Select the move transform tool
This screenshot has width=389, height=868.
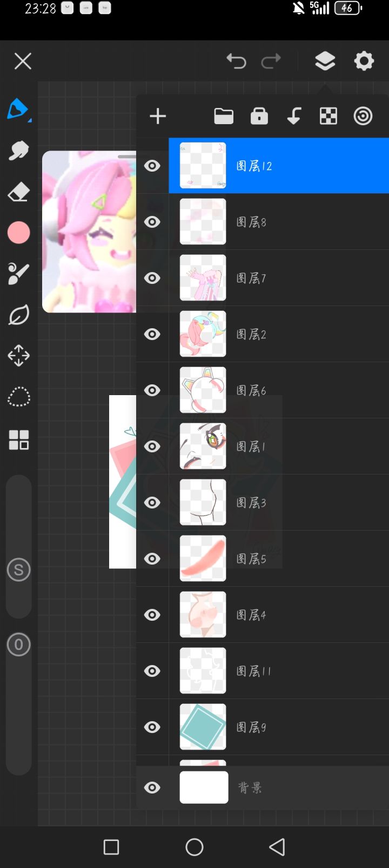pyautogui.click(x=18, y=356)
